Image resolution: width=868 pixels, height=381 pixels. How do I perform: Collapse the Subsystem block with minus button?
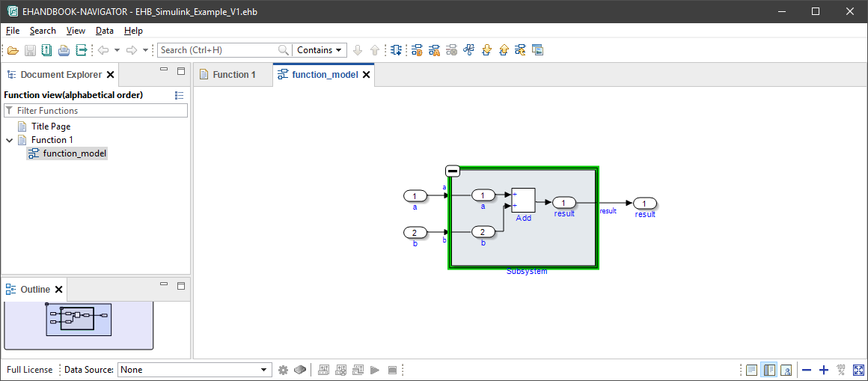[x=452, y=171]
